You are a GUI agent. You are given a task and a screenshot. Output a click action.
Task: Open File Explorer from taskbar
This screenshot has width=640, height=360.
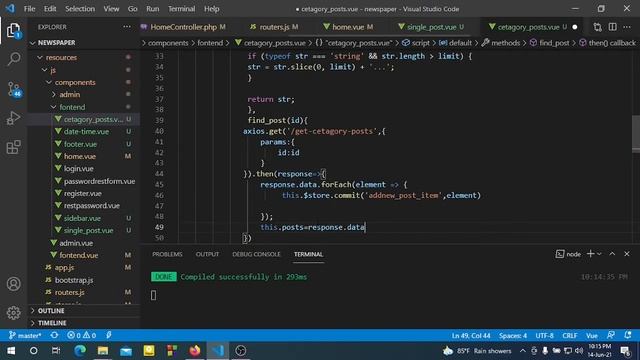[x=102, y=351]
